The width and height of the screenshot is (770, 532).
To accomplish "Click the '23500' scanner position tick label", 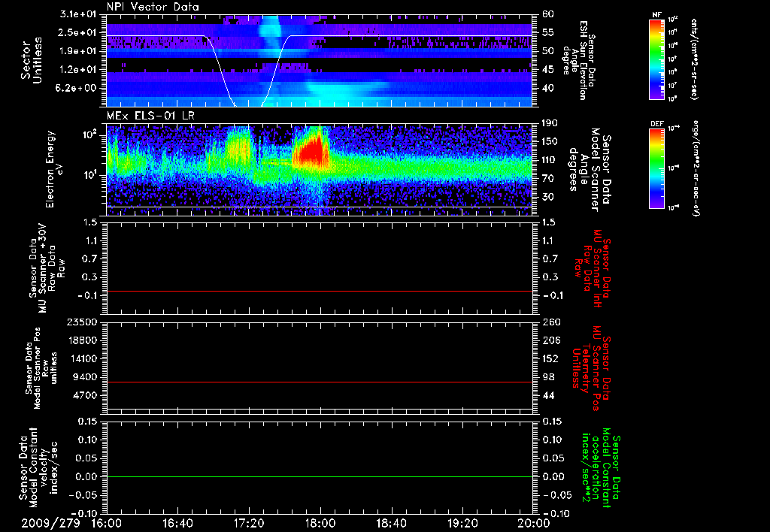I will click(81, 322).
